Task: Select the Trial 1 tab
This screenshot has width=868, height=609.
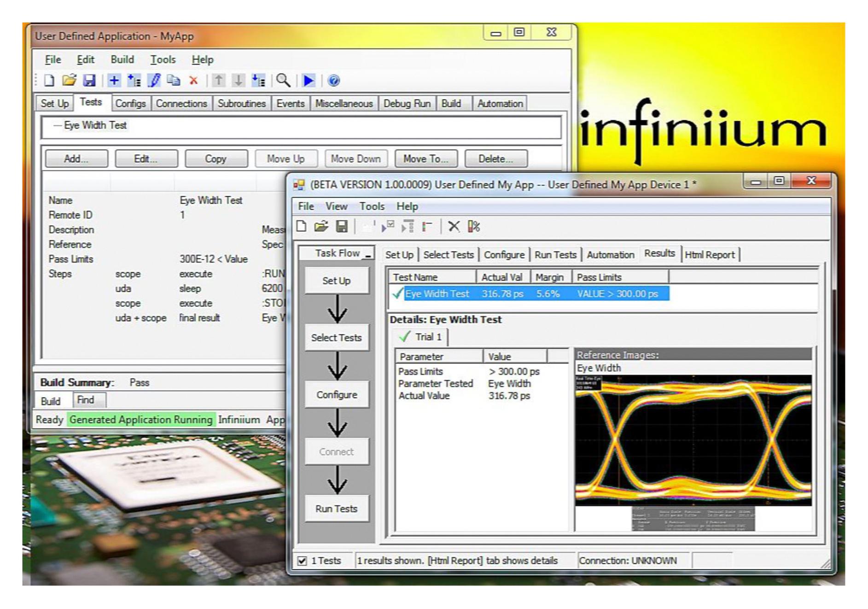Action: 421,337
